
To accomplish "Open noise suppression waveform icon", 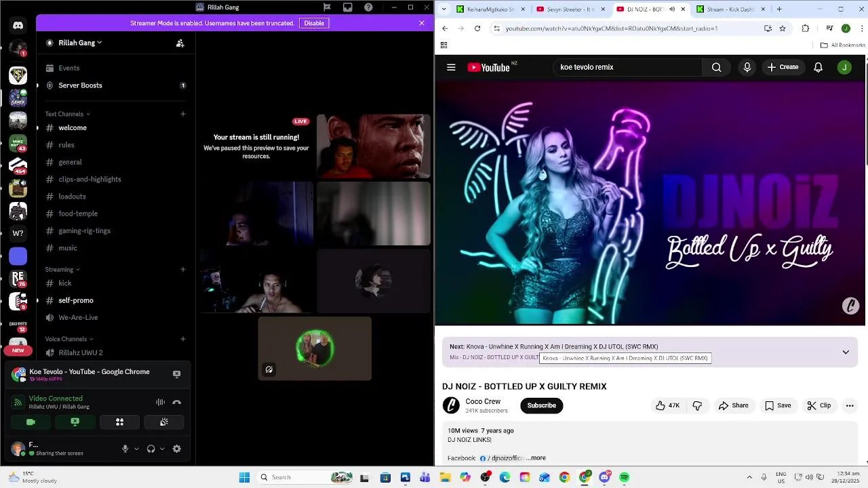I will click(x=160, y=402).
